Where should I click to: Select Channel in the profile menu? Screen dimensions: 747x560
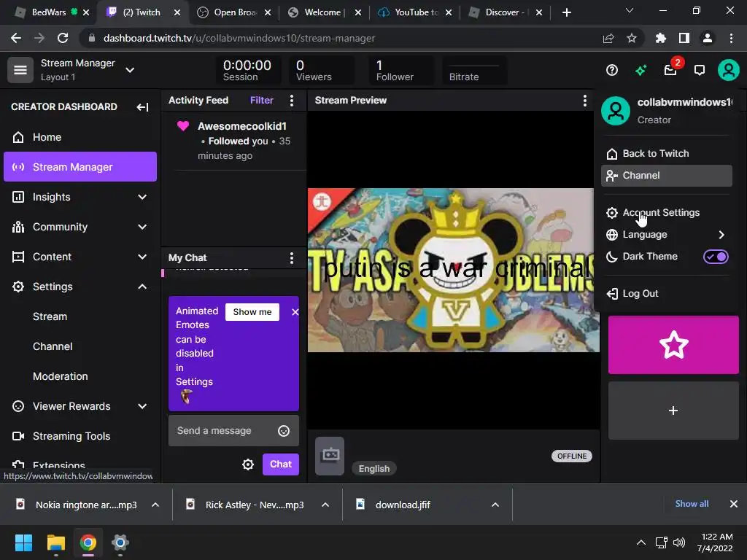pyautogui.click(x=667, y=175)
